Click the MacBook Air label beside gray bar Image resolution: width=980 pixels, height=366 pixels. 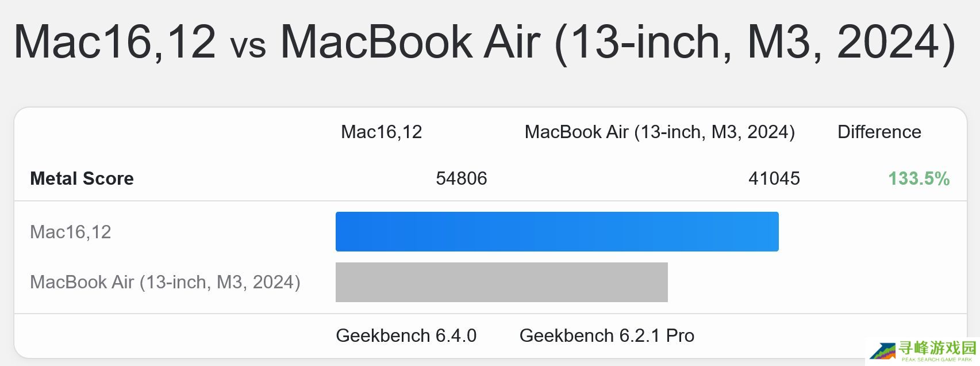[x=165, y=282]
